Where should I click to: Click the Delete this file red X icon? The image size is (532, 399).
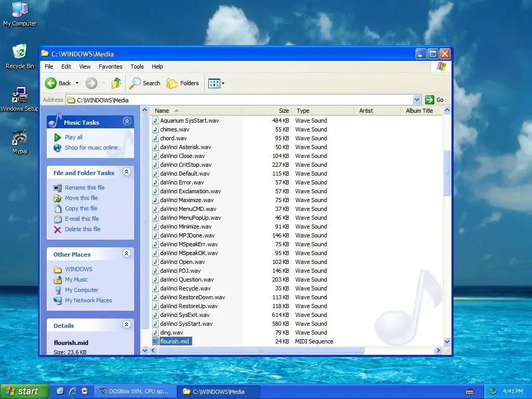pos(58,230)
